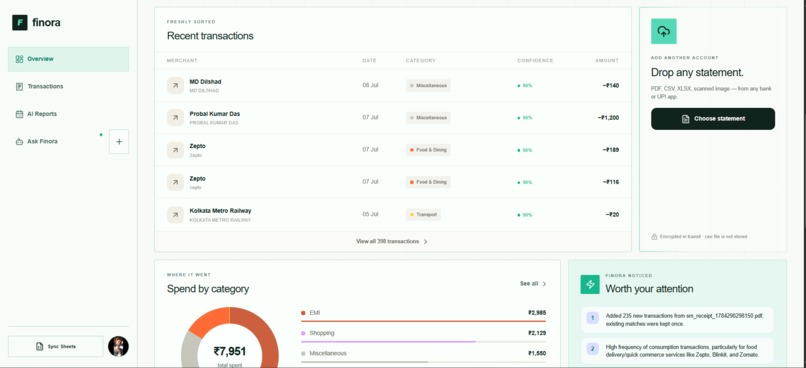Click the arrow icon for MD Dilshad
Image resolution: width=806 pixels, height=368 pixels.
(x=175, y=86)
